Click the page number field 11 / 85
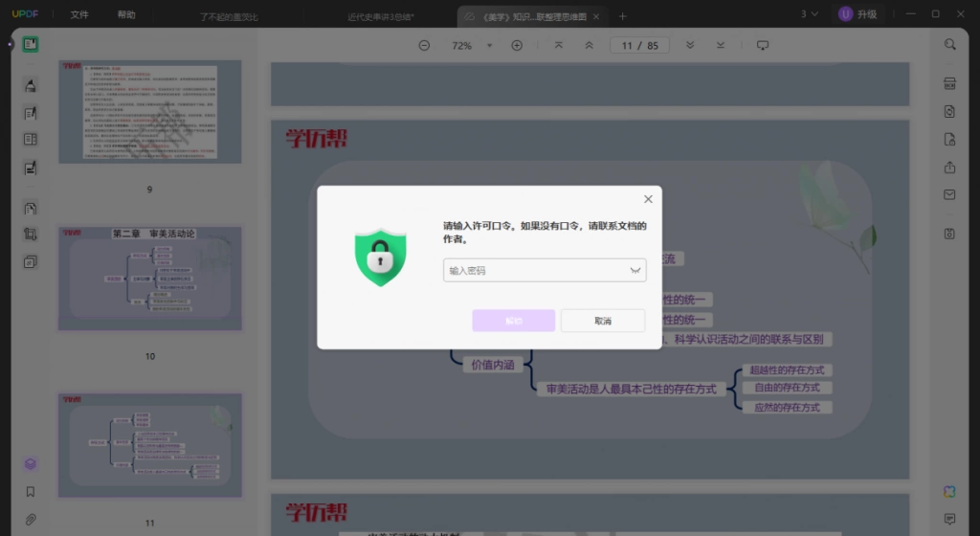The height and width of the screenshot is (536, 980). point(639,46)
